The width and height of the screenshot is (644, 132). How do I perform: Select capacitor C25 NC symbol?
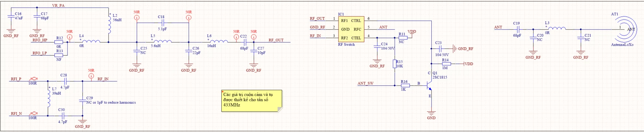[137, 51]
